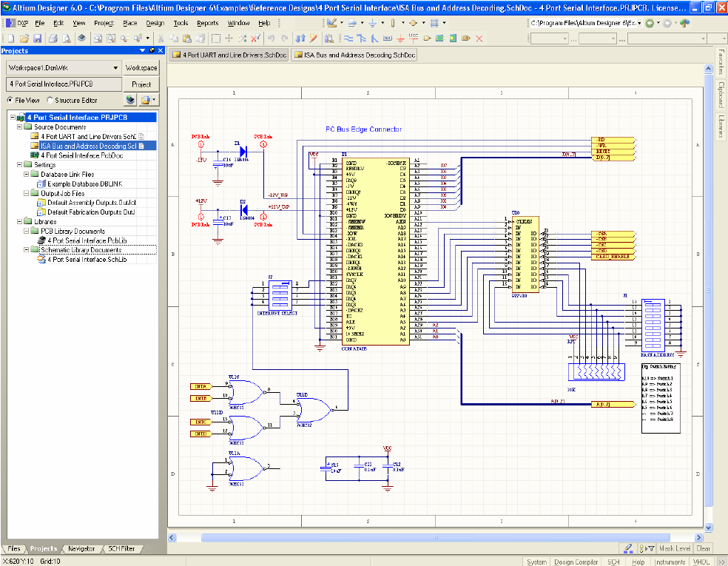Viewport: 728px width, 566px height.
Task: Cut selection with the scissors icon
Action: [161, 38]
